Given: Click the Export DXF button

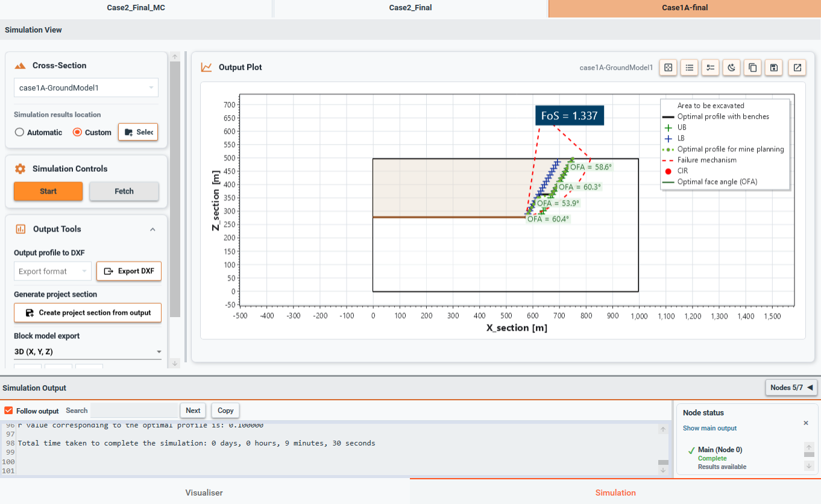Looking at the screenshot, I should (129, 271).
